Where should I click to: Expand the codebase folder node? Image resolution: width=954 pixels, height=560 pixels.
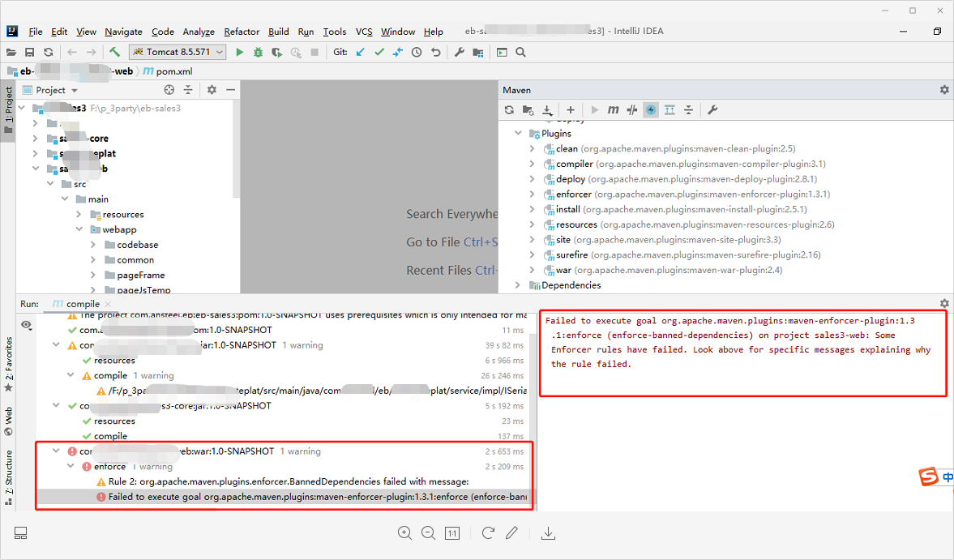pyautogui.click(x=93, y=245)
